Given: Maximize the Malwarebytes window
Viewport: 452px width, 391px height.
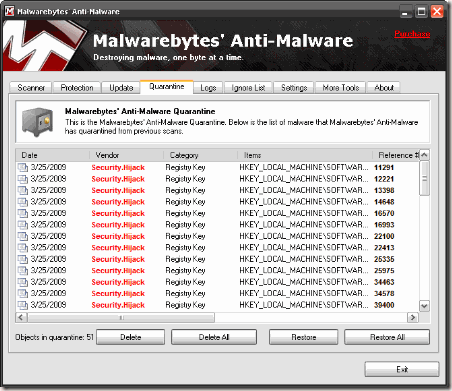Looking at the screenshot, I should pos(421,12).
